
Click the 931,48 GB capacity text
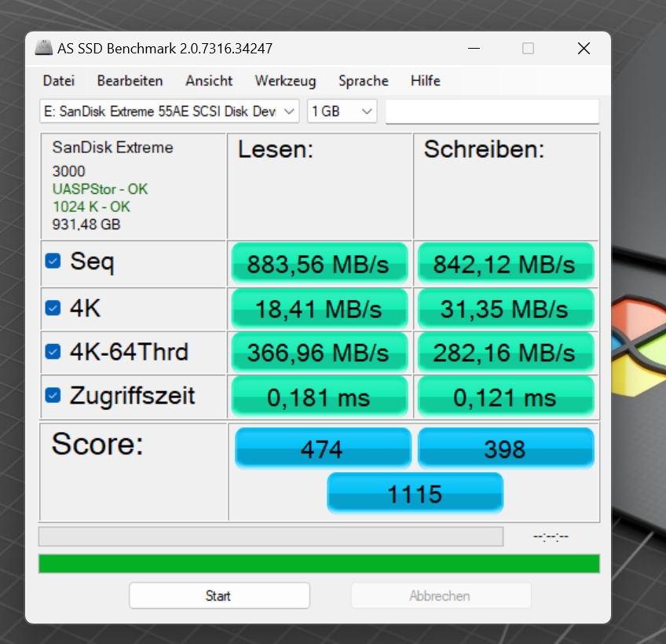[x=86, y=225]
